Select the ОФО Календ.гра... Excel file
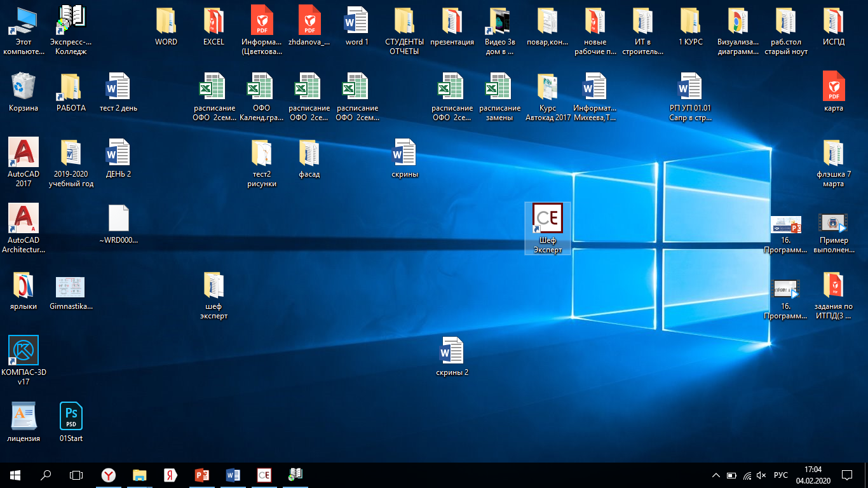 (262, 97)
